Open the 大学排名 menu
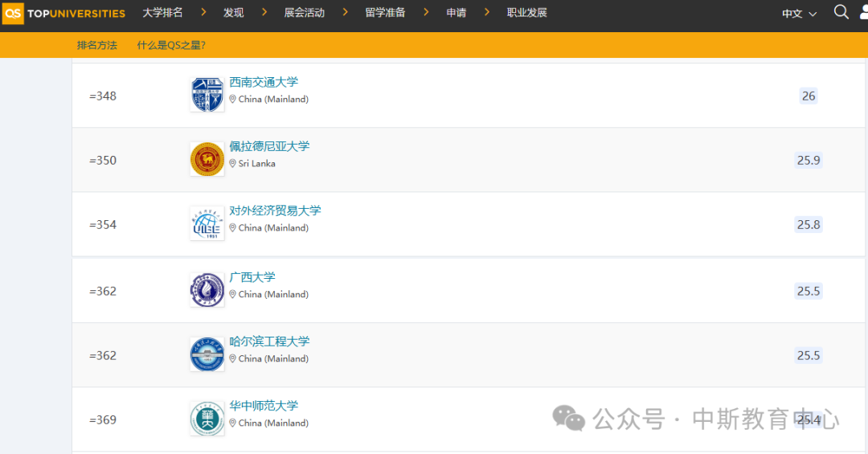The height and width of the screenshot is (454, 868). (162, 12)
